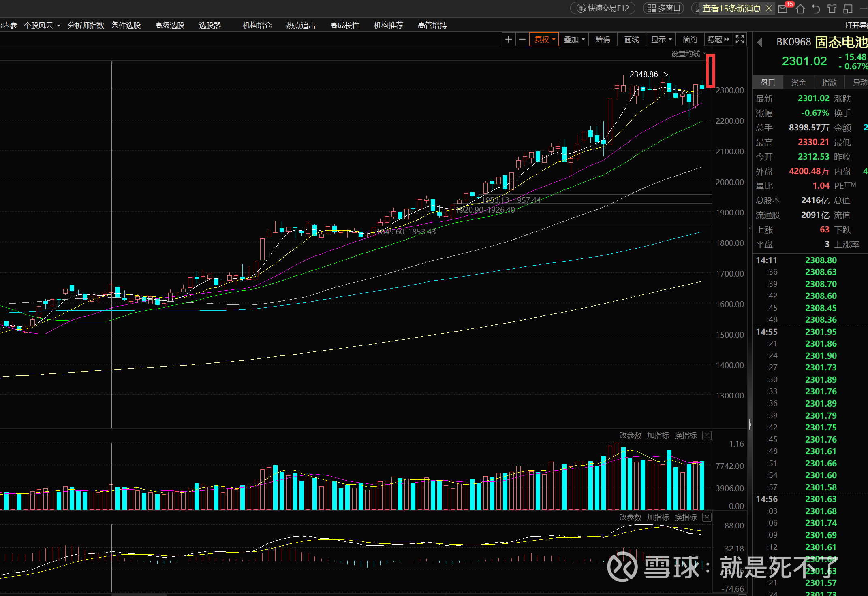
Task: Switch to the 资金 tab
Action: pos(798,82)
